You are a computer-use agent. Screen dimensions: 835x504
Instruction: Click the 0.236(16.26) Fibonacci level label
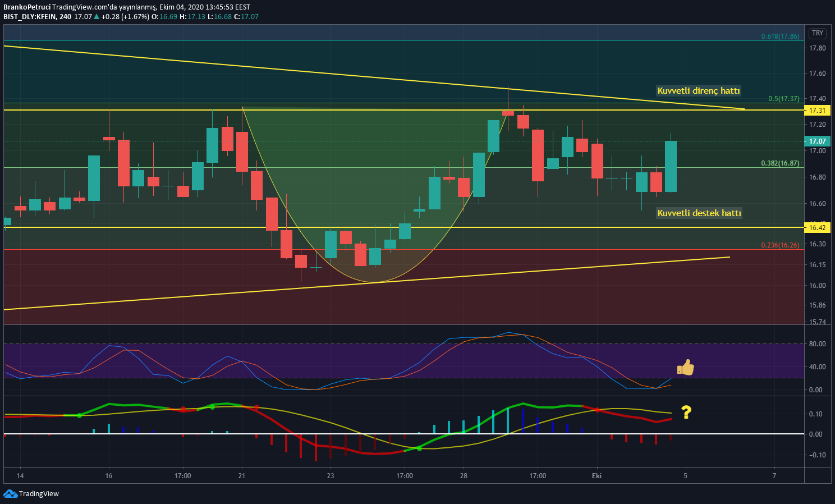tap(780, 245)
